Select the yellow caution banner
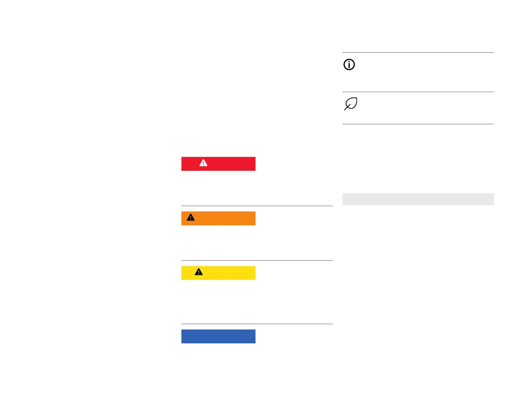Image resolution: width=532 pixels, height=393 pixels. click(218, 273)
